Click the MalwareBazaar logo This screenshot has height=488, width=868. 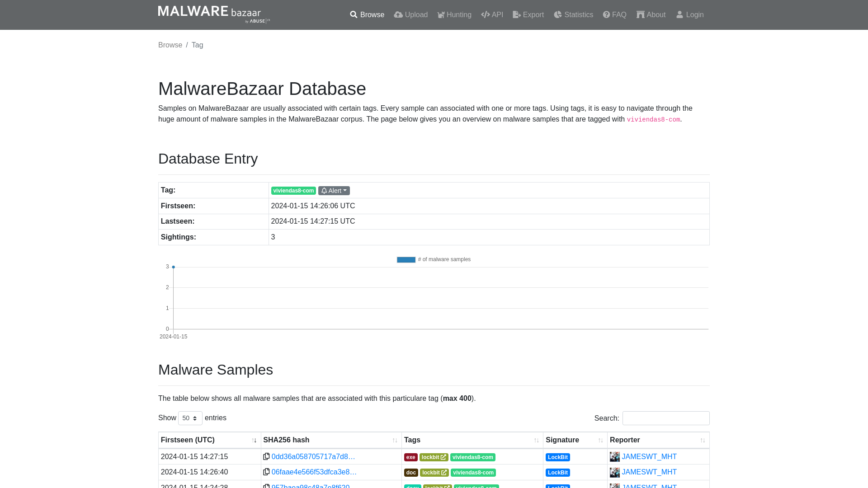(x=214, y=15)
